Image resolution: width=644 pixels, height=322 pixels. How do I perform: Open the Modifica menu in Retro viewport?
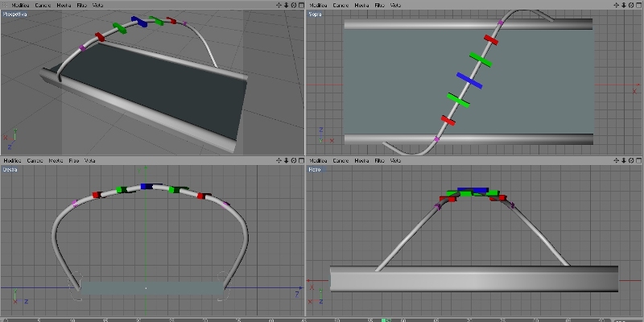(318, 160)
